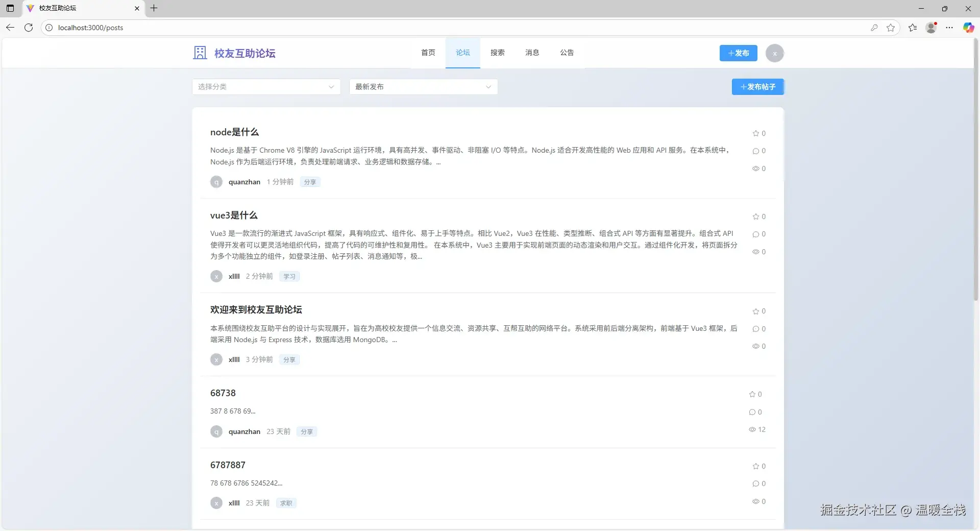Open 公告 nav tab
Viewport: 980px width, 531px height.
tap(567, 53)
